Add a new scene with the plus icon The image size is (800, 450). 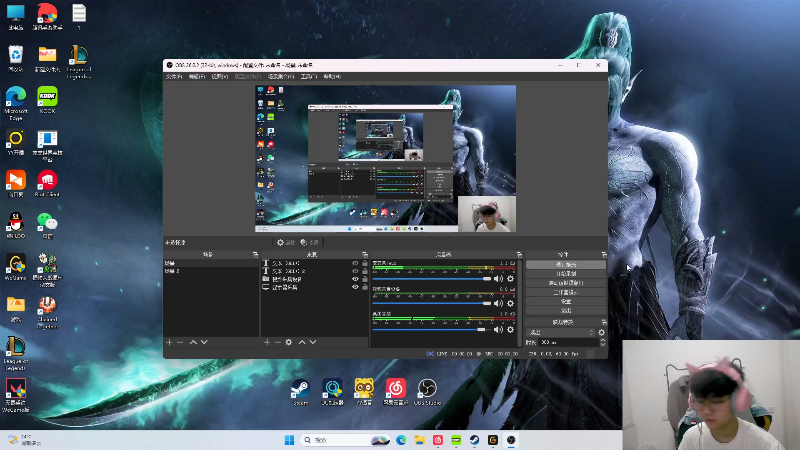click(x=169, y=342)
